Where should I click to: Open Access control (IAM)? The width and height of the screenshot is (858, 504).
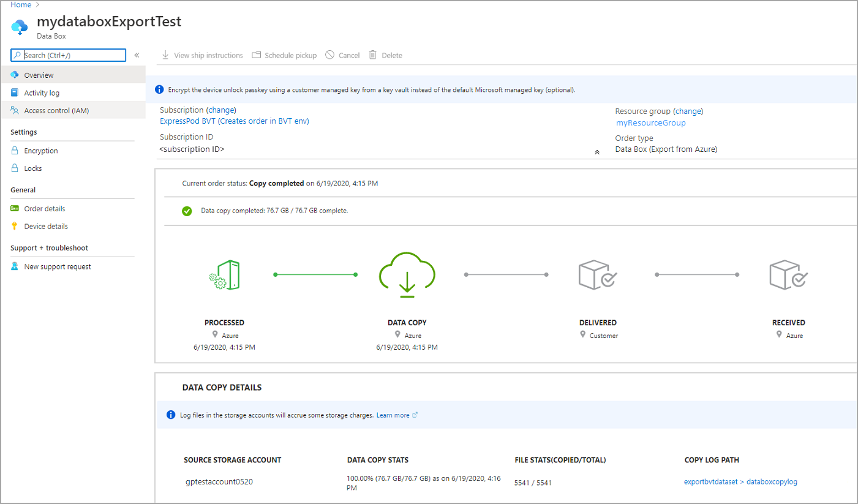[x=56, y=110]
